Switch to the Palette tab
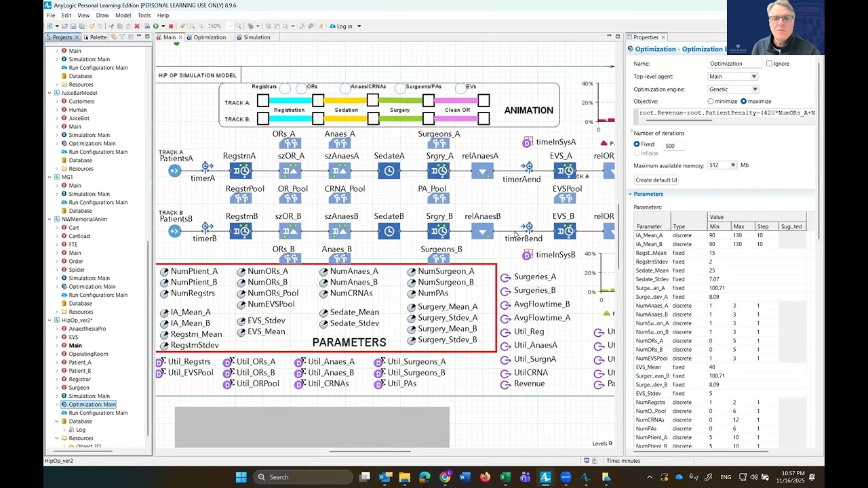This screenshot has height=488, width=868. (94, 37)
